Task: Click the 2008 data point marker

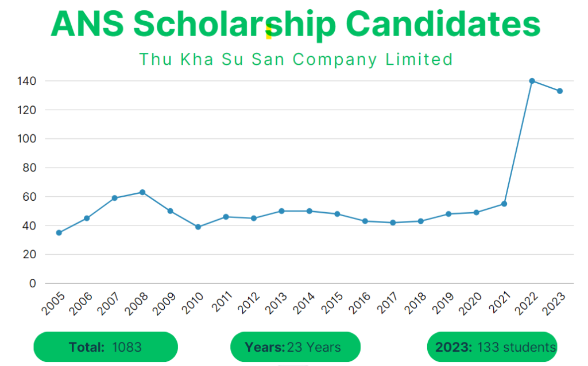Action: point(142,192)
